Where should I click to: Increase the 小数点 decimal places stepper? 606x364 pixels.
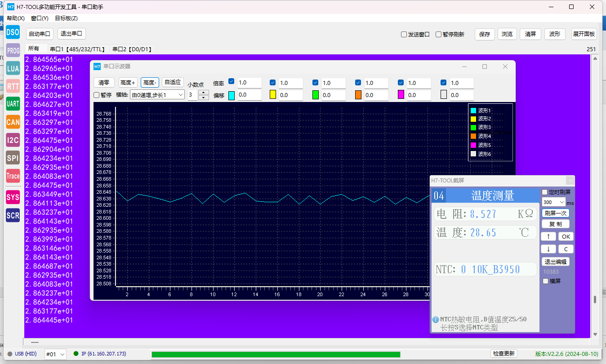(x=204, y=93)
